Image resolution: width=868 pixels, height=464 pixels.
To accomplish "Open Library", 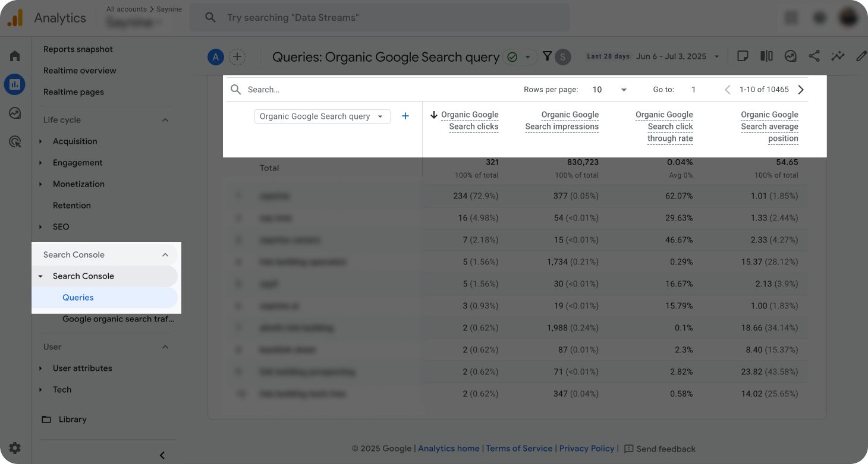I will click(x=73, y=419).
